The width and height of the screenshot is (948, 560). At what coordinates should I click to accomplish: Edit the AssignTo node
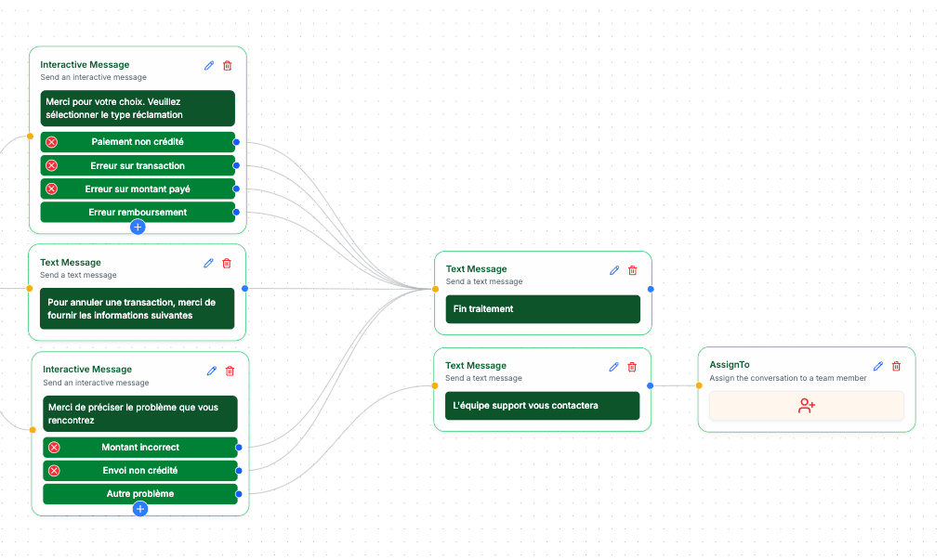pyautogui.click(x=878, y=367)
